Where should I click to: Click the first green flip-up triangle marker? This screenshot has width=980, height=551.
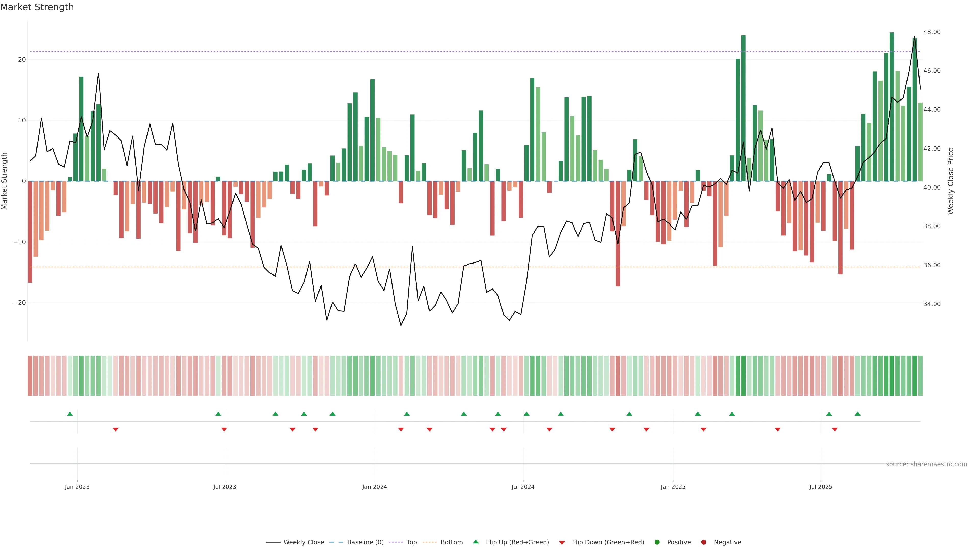coord(70,414)
